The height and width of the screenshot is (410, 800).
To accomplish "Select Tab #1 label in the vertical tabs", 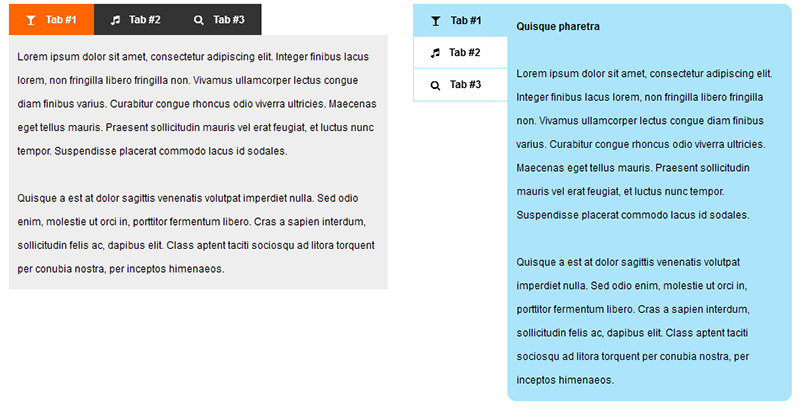I will (x=466, y=21).
